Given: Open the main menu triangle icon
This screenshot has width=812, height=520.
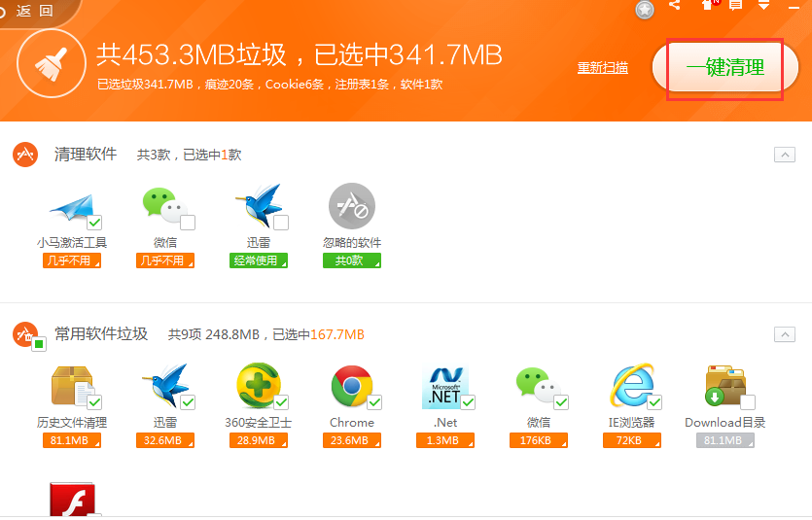Looking at the screenshot, I should [763, 5].
